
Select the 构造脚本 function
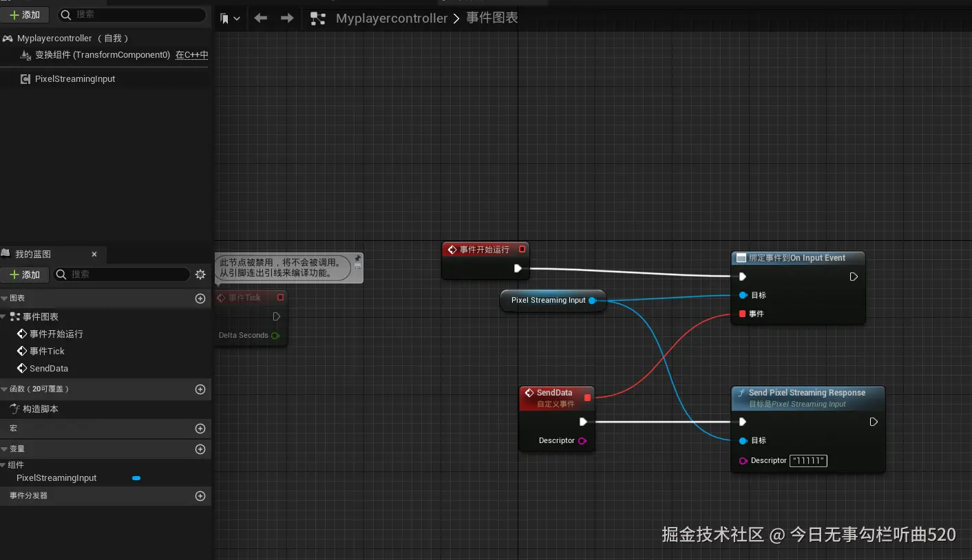[41, 409]
